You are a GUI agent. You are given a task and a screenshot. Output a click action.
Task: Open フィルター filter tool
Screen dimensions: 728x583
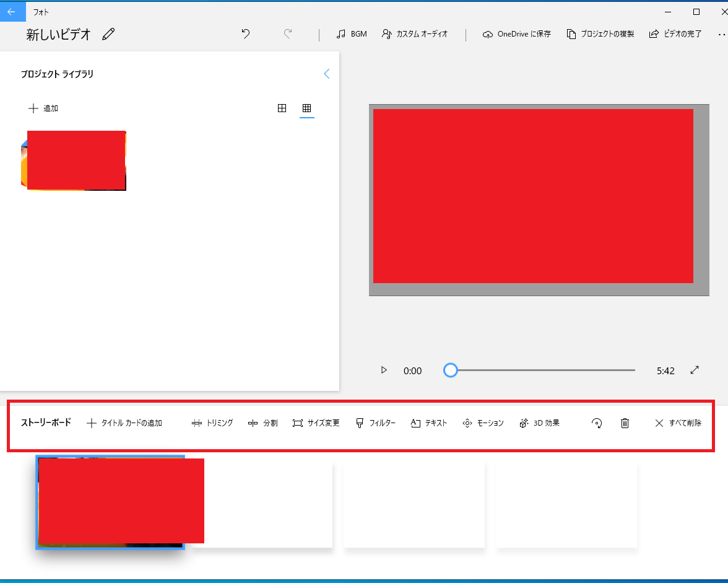[376, 423]
